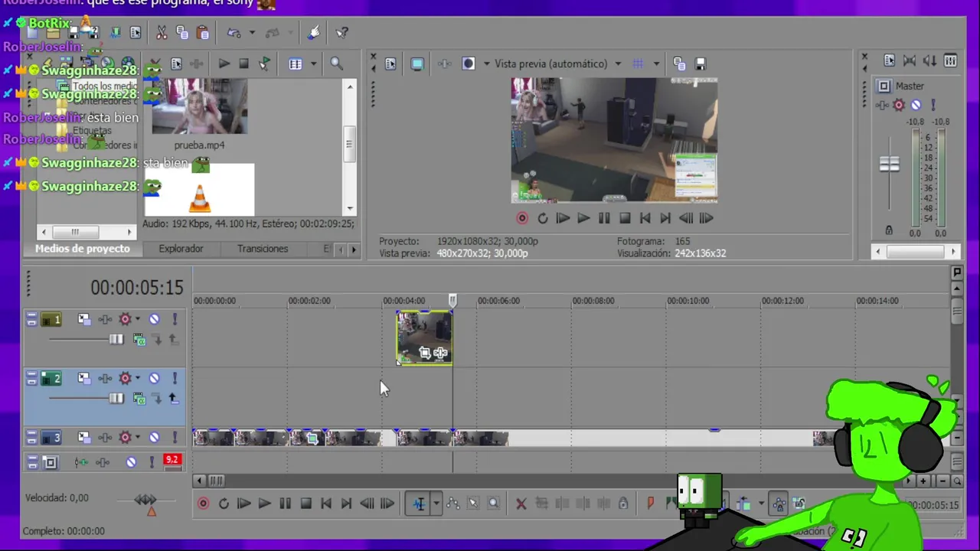Open compositing mode on track 1
Screen dimensions: 980x551
click(x=139, y=340)
